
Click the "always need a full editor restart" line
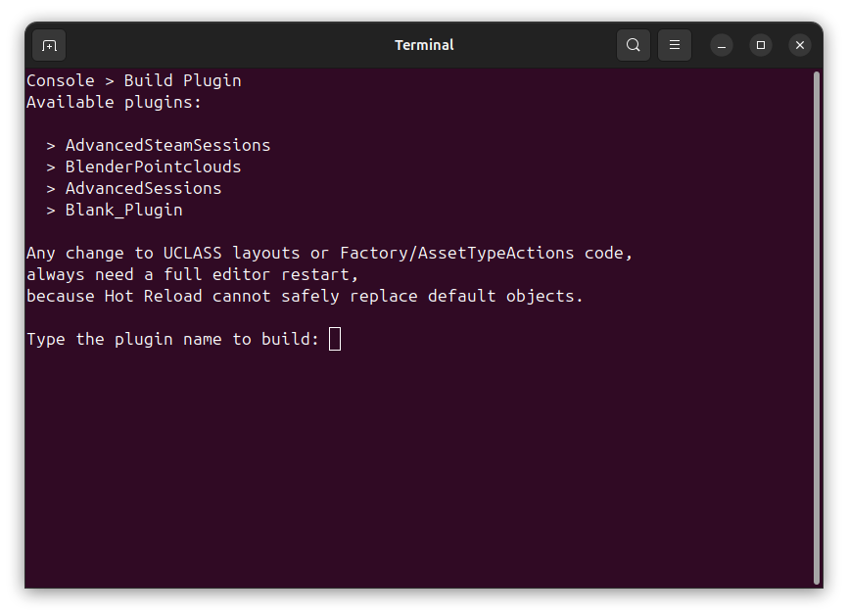point(192,274)
